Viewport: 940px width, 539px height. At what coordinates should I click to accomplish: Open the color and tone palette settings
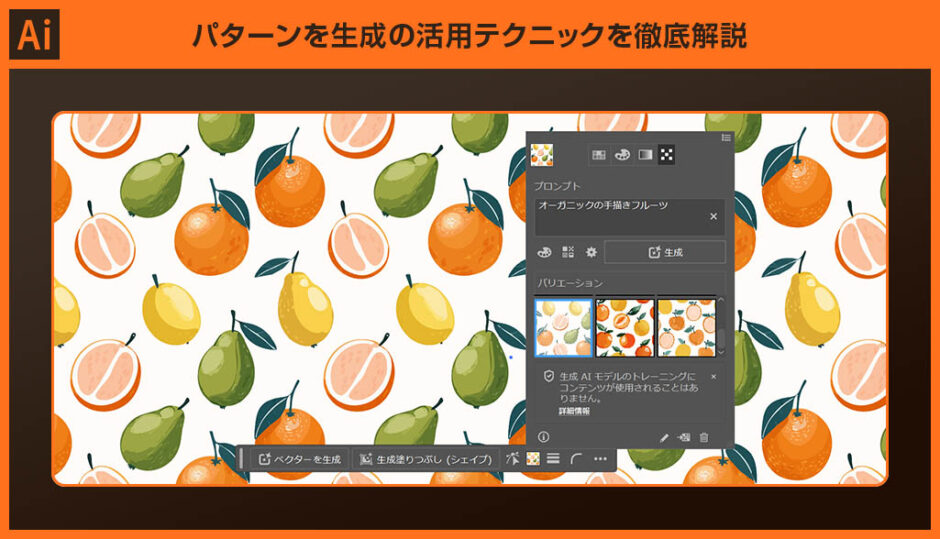545,253
